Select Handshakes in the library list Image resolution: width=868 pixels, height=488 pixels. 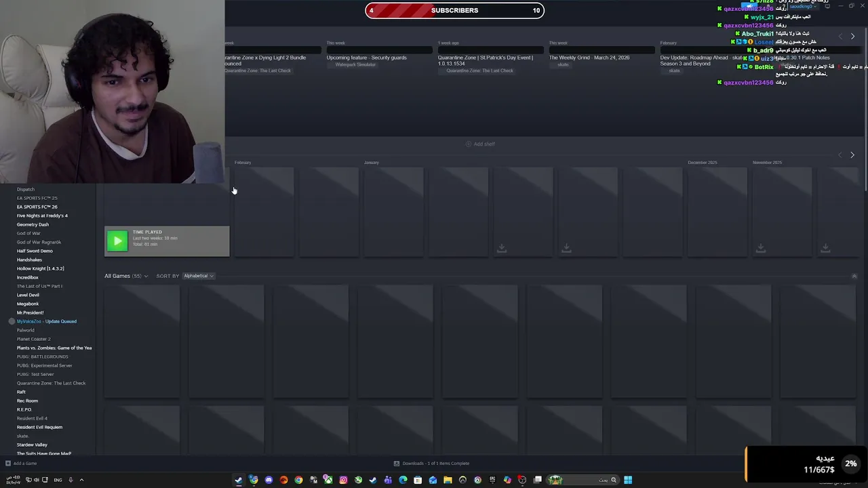[29, 260]
